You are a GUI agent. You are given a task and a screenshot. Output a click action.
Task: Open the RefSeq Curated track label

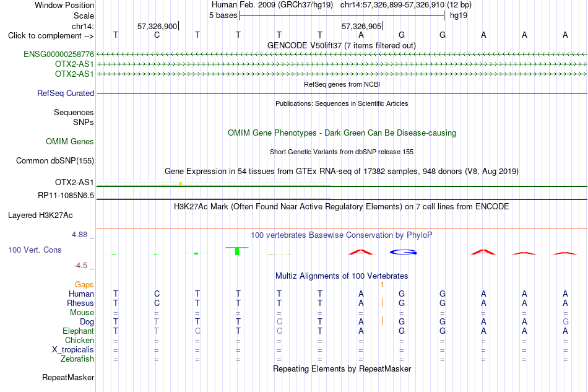(66, 93)
